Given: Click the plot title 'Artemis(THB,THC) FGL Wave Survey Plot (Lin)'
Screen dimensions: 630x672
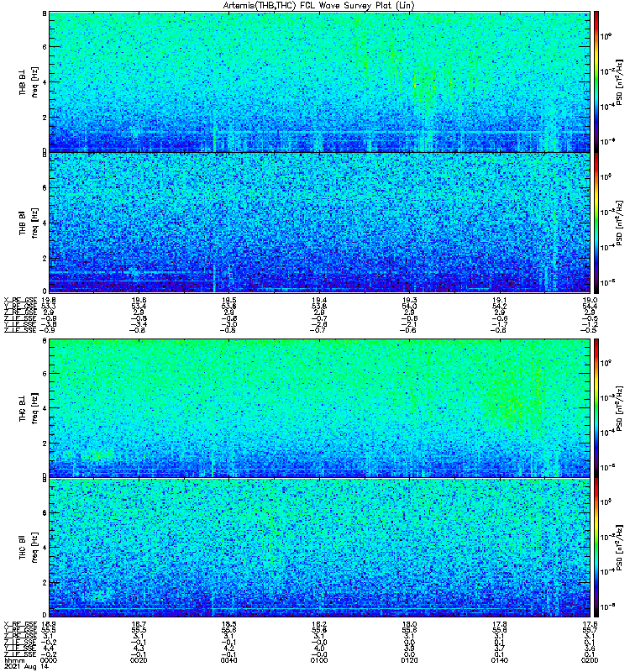Looking at the screenshot, I should (318, 6).
